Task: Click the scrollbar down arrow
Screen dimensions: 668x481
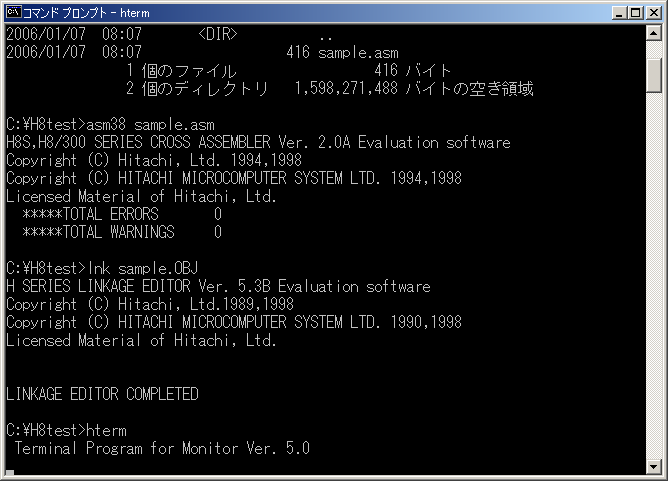Action: [x=654, y=466]
